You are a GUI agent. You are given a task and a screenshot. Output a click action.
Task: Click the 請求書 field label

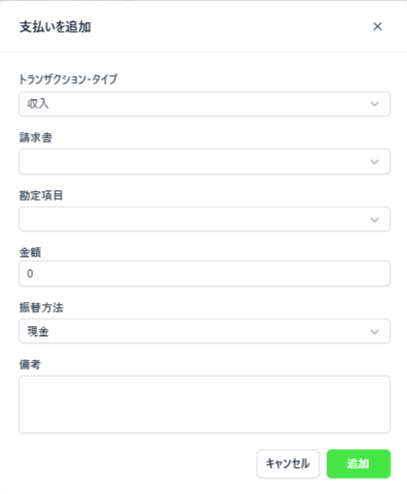36,137
